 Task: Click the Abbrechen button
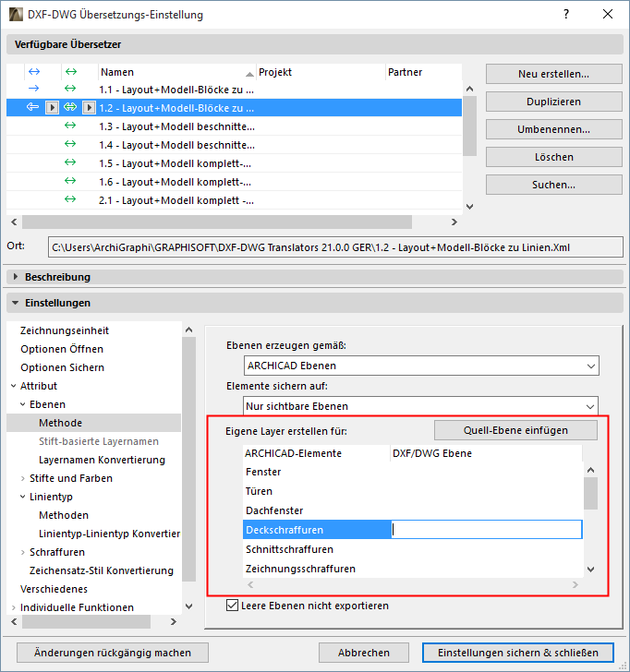(364, 653)
